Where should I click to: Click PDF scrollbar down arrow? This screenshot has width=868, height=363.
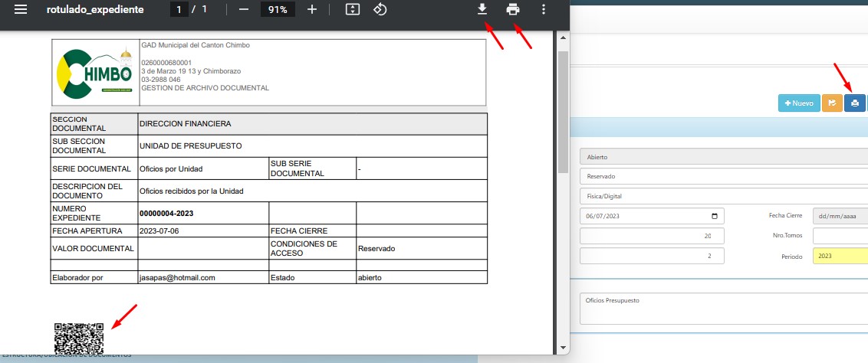564,348
